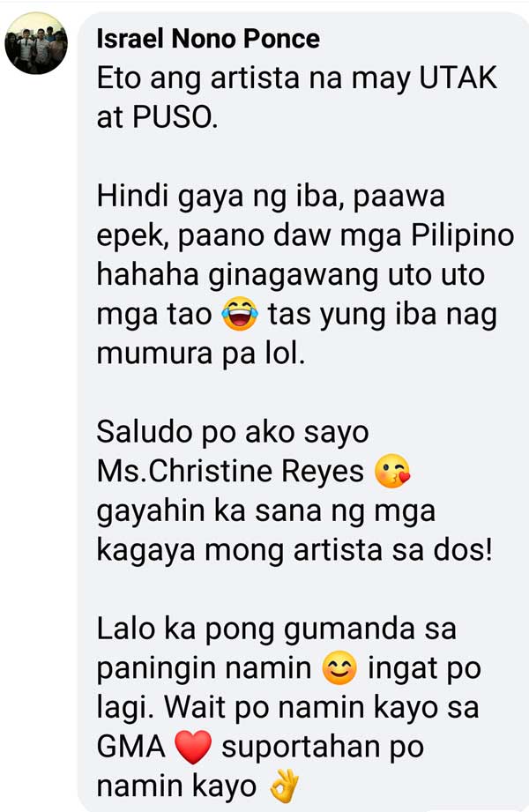Select the word PUSO in the comment
This screenshot has height=812, width=529.
coord(175,117)
